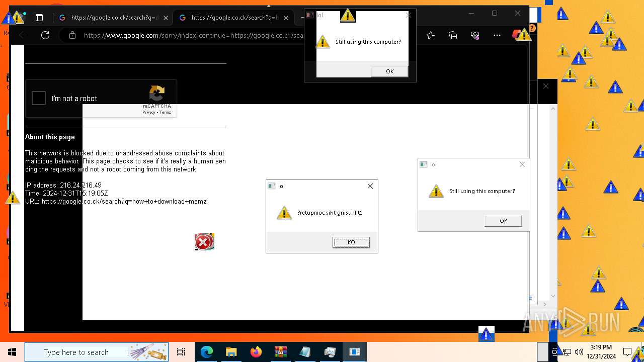Click the site info lock icon

pos(72,35)
